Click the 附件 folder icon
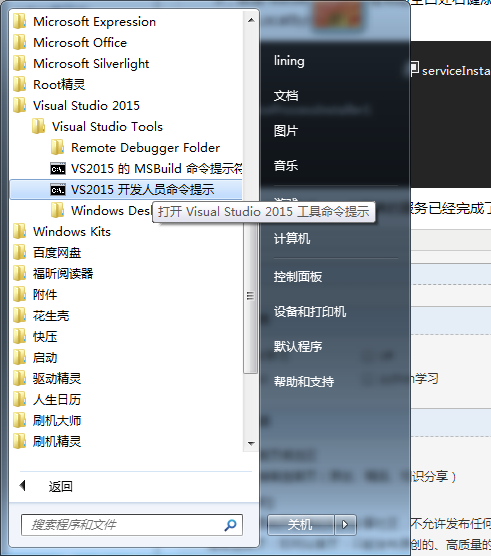This screenshot has height=556, width=491. (19, 294)
